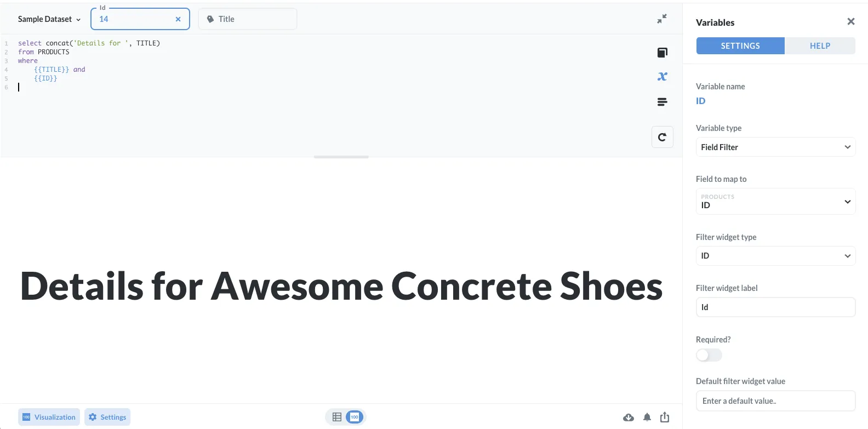The image size is (868, 429).
Task: Open the Variable type Field Filter dropdown
Action: tap(775, 147)
